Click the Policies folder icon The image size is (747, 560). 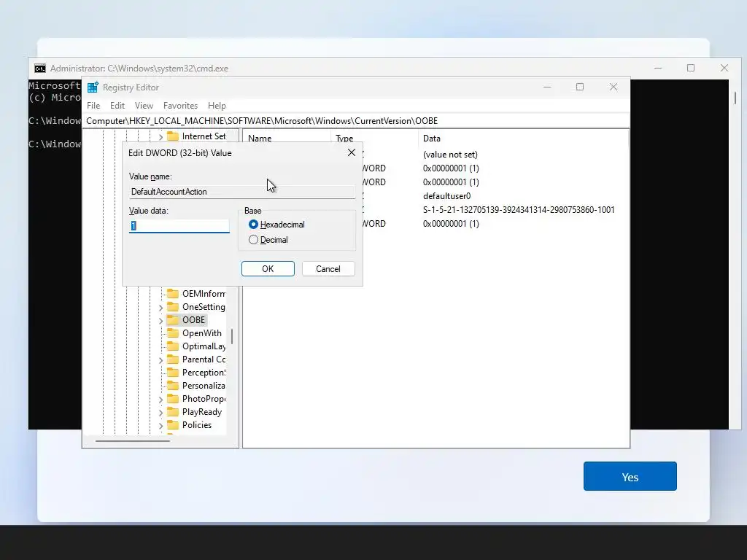(172, 425)
